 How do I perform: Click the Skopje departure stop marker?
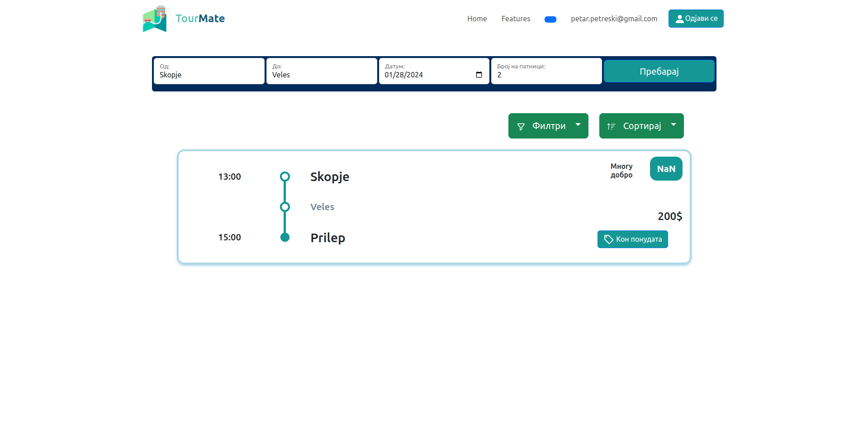pos(285,177)
